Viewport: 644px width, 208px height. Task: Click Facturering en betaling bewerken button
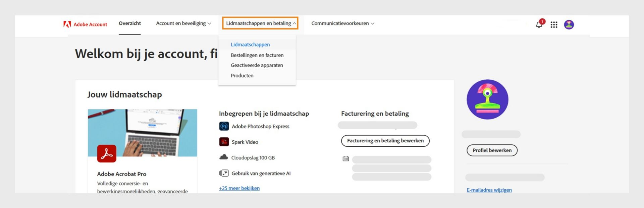(x=385, y=141)
